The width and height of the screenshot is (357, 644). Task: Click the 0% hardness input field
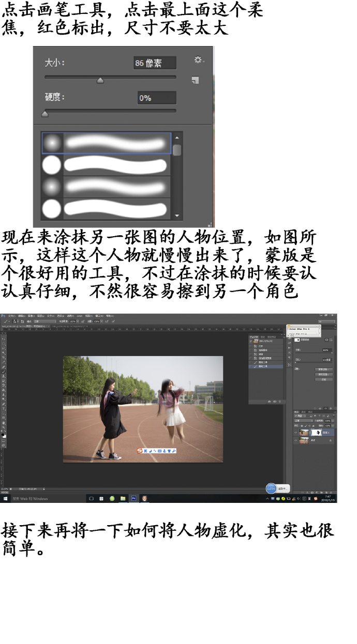[x=157, y=98]
